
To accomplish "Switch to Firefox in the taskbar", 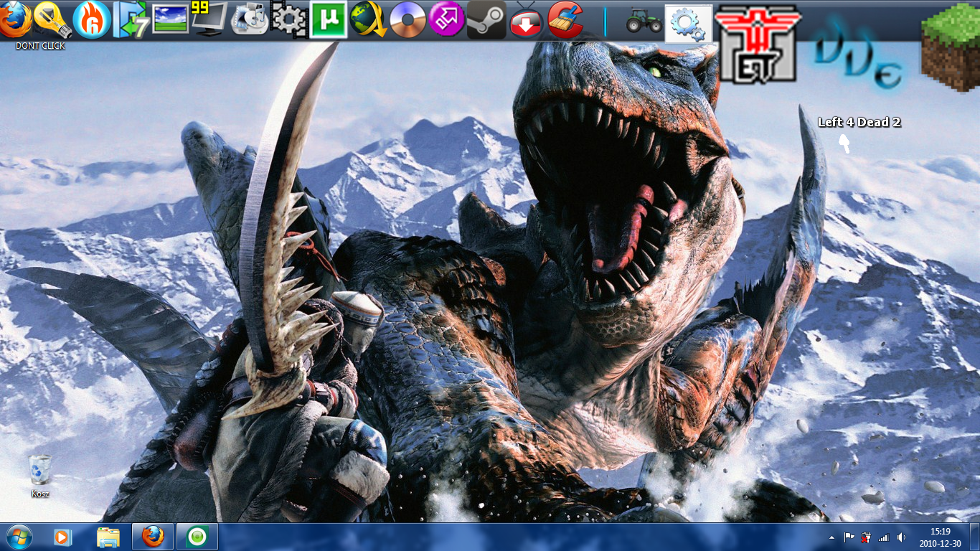I will coord(153,537).
